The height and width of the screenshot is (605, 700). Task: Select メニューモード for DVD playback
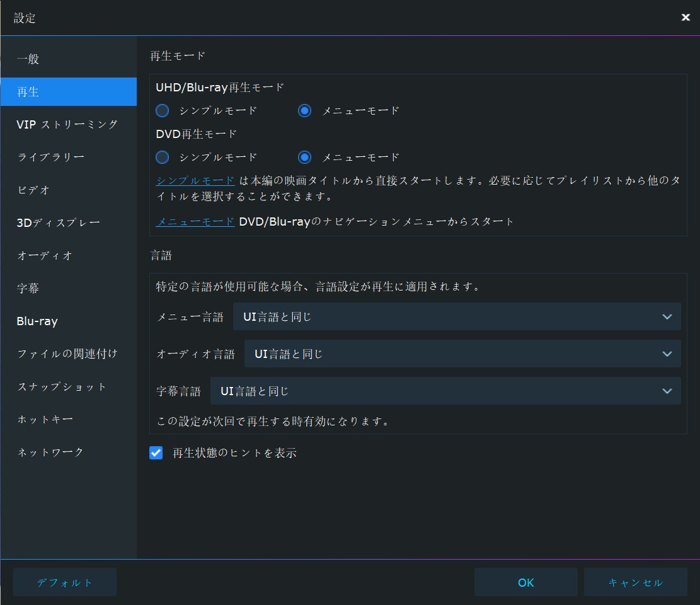305,158
